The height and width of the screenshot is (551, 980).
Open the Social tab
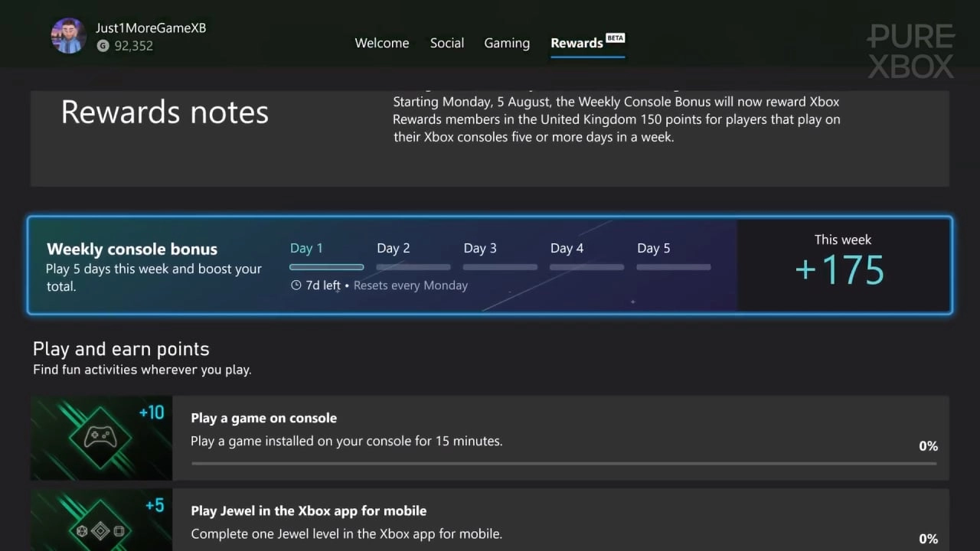[447, 44]
